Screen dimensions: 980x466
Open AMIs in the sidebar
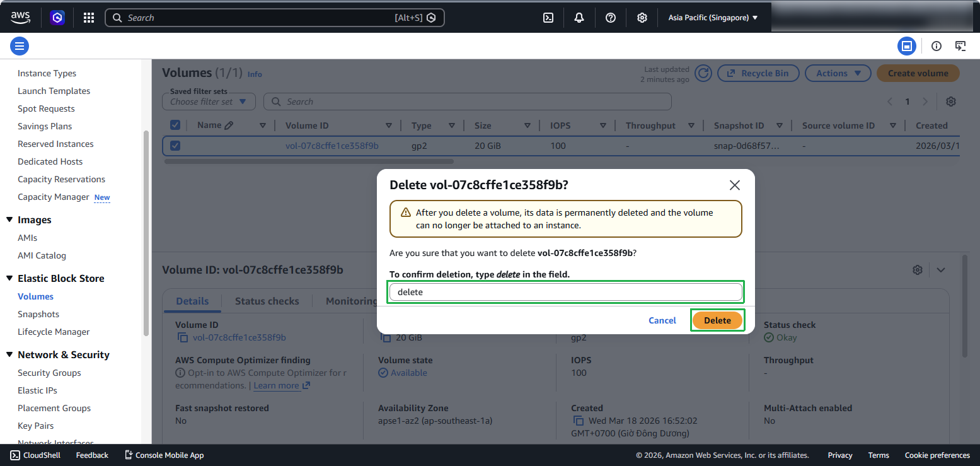tap(28, 238)
